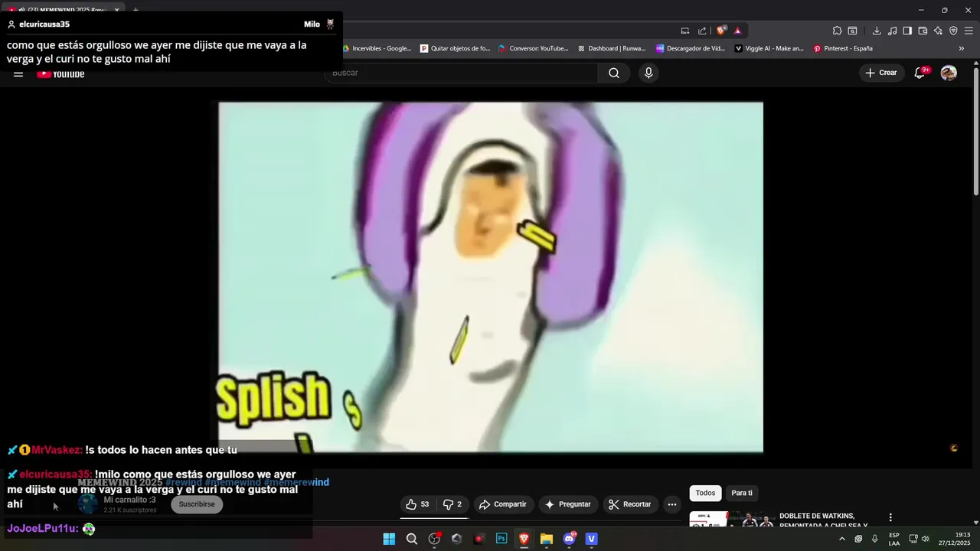The image size is (980, 551).
Task: Open the clock showing 19:13
Action: tap(955, 539)
